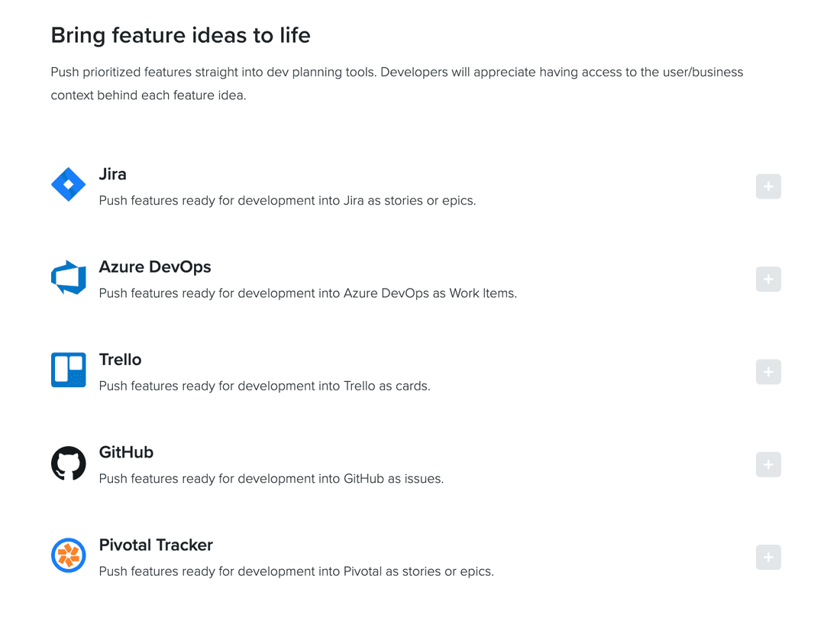840x621 pixels.
Task: Click the Trello cards description text
Action: point(264,386)
